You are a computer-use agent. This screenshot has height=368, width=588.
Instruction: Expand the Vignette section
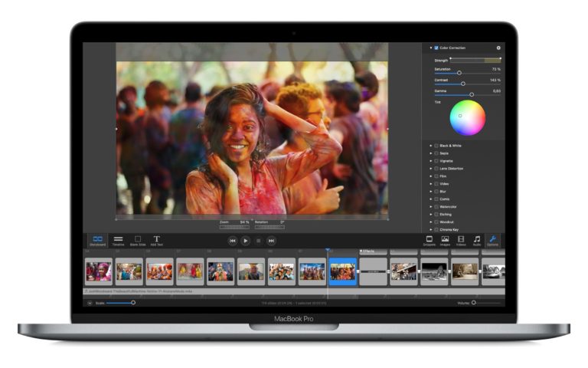pyautogui.click(x=431, y=161)
